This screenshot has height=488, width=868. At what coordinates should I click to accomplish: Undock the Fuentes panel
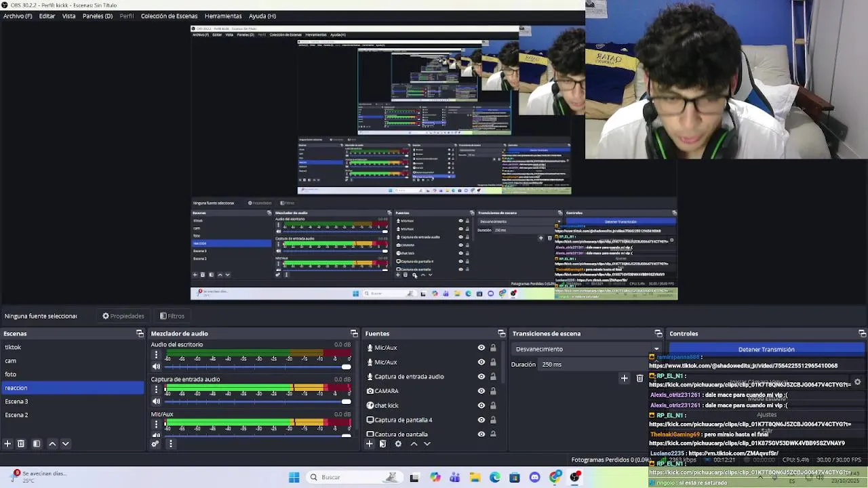(x=502, y=333)
